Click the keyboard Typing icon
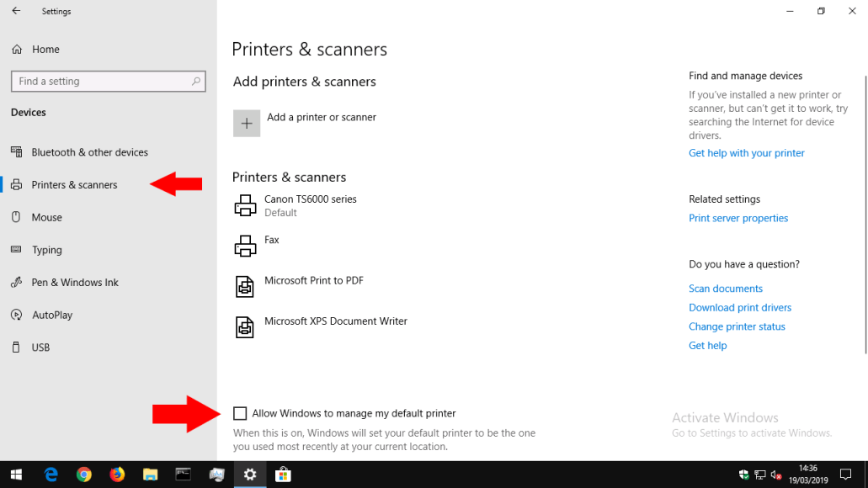The height and width of the screenshot is (488, 868). point(17,250)
